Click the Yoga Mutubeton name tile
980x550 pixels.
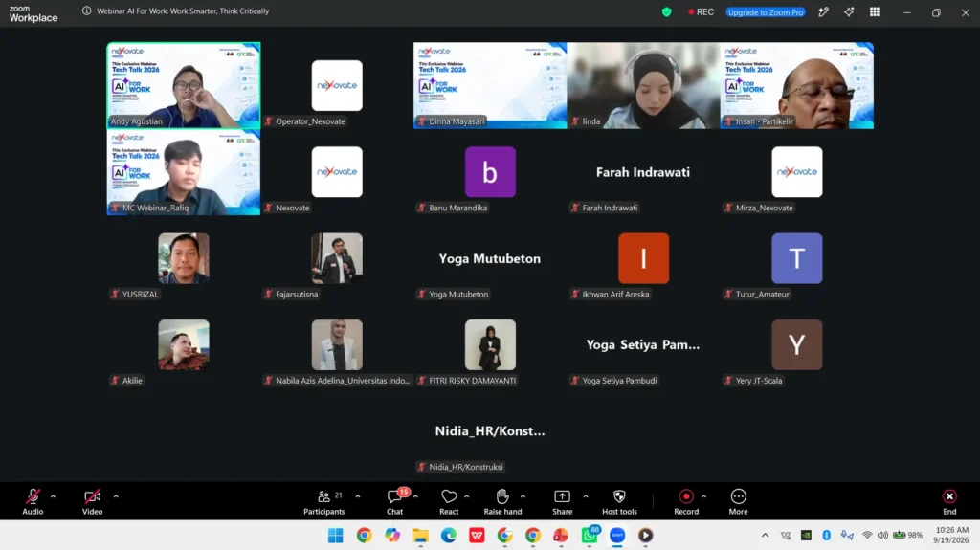click(490, 258)
